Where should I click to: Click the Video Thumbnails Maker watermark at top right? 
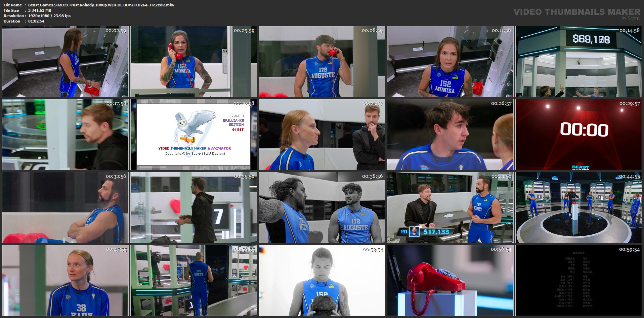coord(576,12)
